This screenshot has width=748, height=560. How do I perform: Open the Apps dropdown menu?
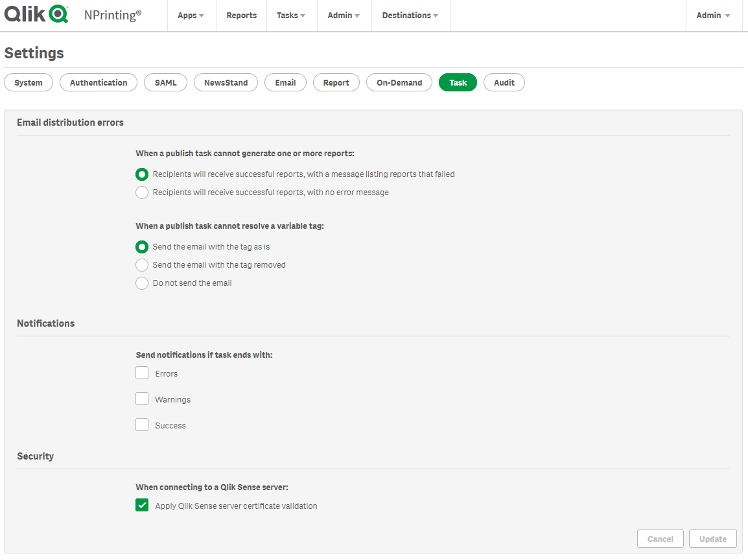(191, 15)
